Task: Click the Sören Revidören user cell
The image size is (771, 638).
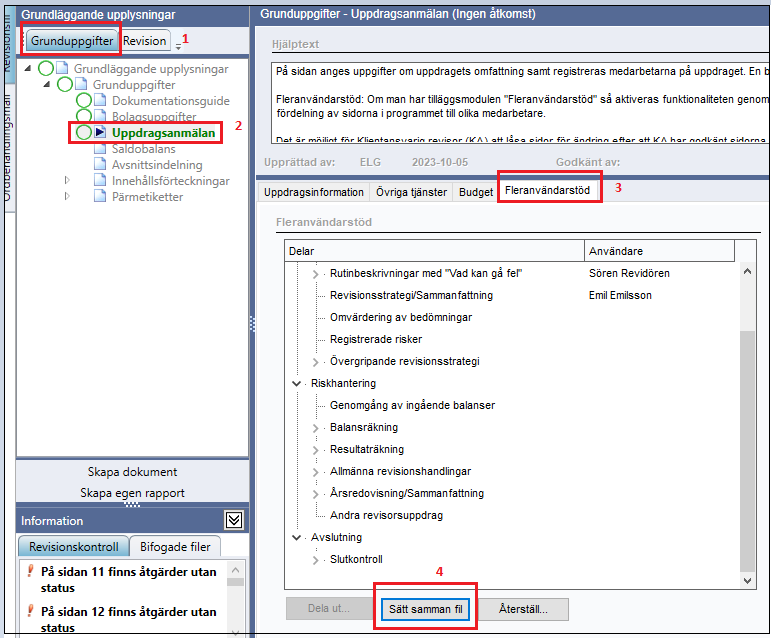Action: tap(629, 273)
